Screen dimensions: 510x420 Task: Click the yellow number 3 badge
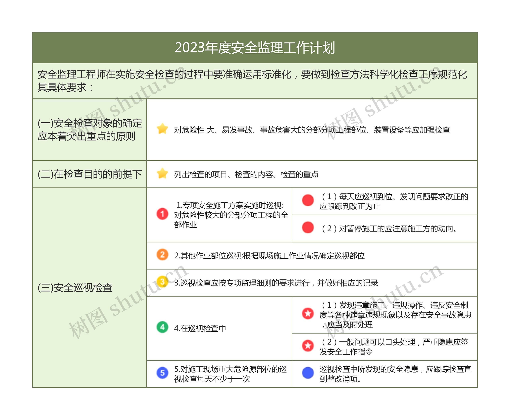point(162,282)
